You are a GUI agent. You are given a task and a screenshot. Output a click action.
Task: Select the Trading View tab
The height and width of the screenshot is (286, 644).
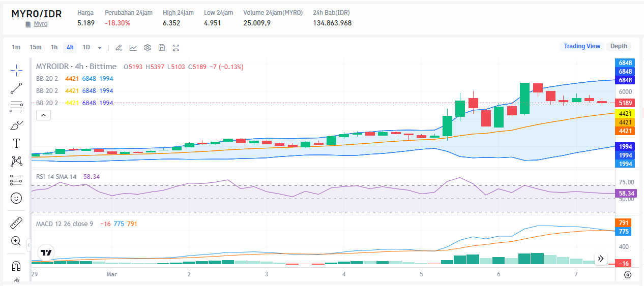coord(582,46)
